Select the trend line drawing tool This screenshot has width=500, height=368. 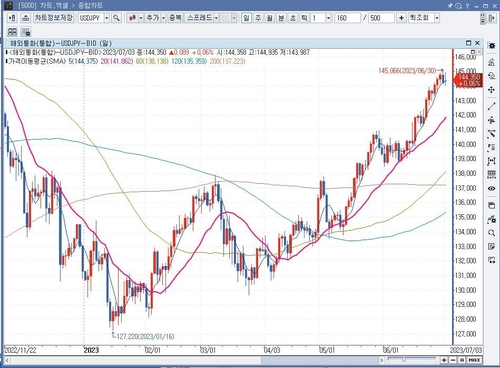point(491,106)
